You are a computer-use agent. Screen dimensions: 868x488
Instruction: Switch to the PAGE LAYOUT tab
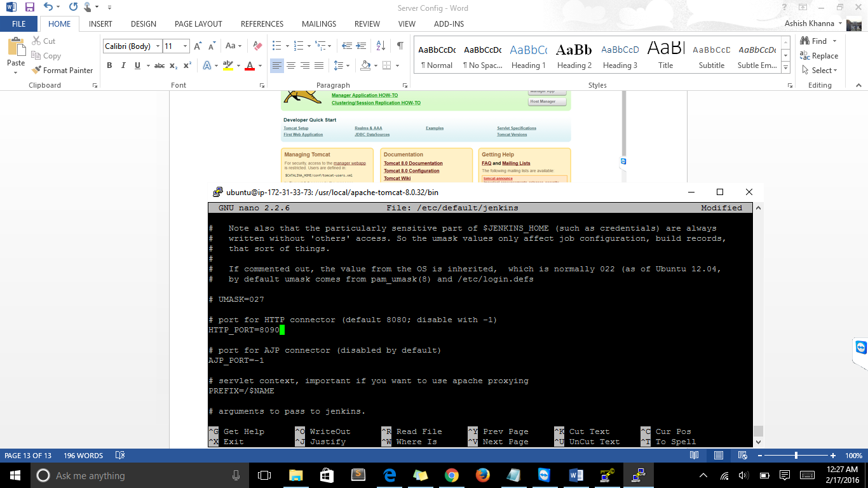(x=198, y=24)
